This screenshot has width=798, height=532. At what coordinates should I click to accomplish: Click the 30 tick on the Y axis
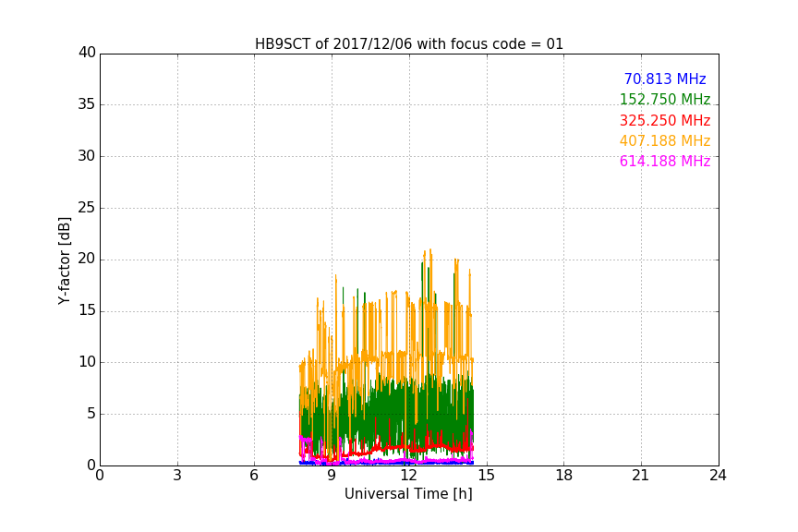(87, 156)
